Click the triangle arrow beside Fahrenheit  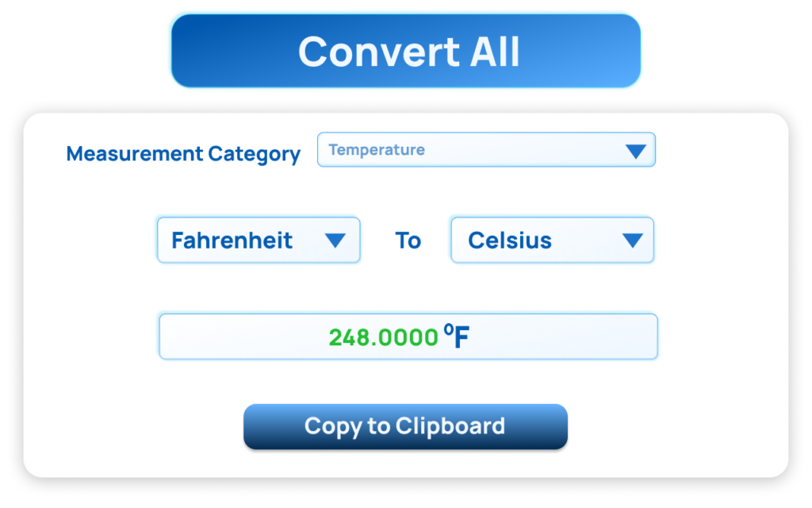pyautogui.click(x=335, y=241)
